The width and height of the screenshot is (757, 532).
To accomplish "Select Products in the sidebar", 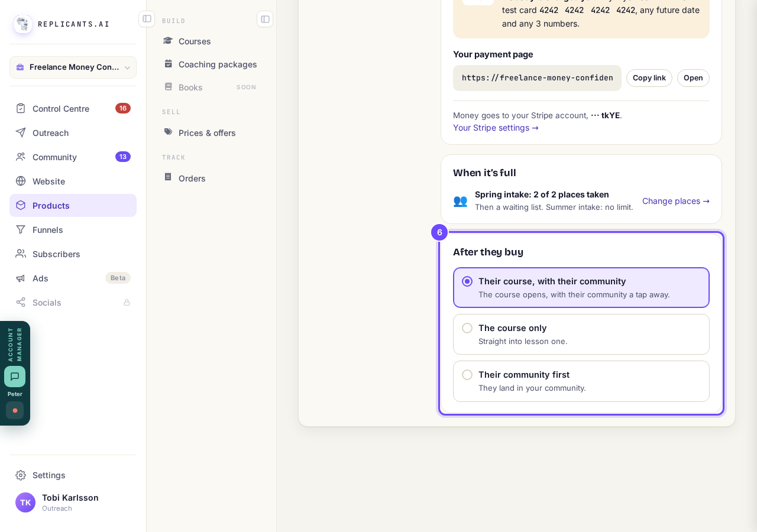I will tap(73, 205).
